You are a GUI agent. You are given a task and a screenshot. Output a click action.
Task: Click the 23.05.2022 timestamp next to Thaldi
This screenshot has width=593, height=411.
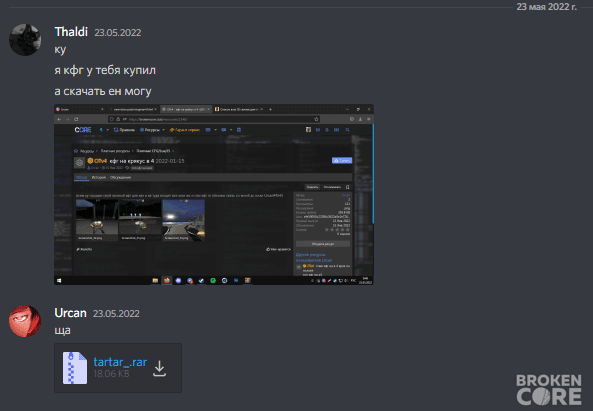pyautogui.click(x=118, y=33)
